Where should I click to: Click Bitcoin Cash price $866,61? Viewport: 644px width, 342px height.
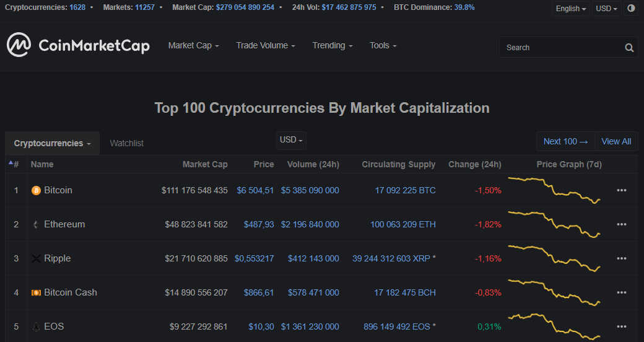[259, 292]
